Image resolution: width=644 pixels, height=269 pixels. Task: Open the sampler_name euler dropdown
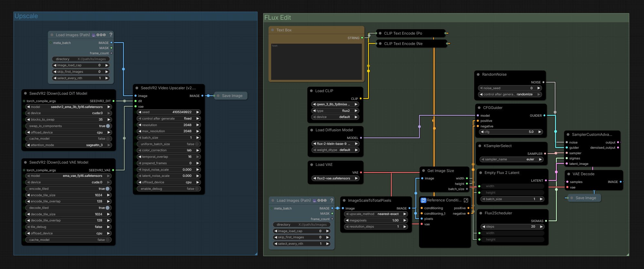pyautogui.click(x=512, y=159)
